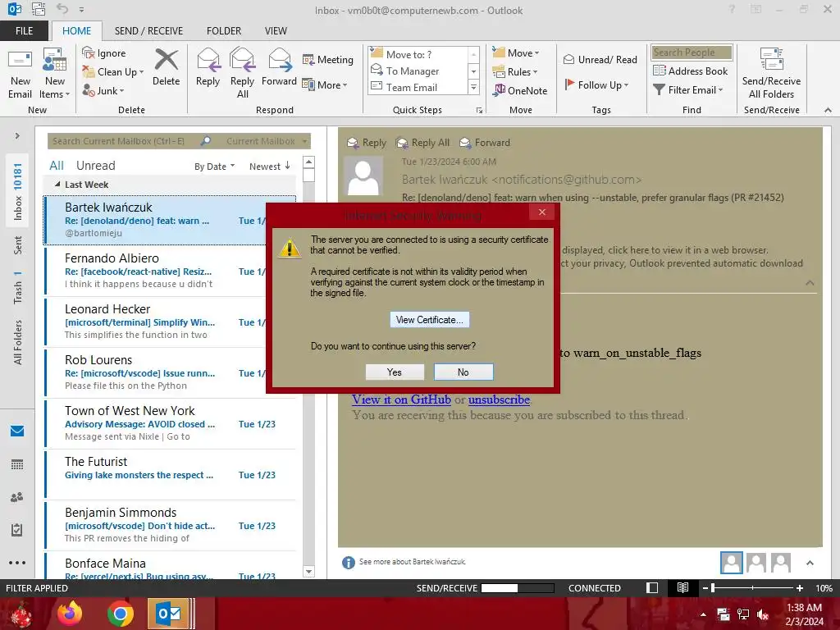The image size is (840, 630).
Task: Switch to Tasks view icon
Action: pyautogui.click(x=17, y=530)
